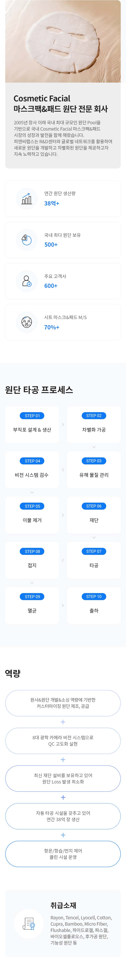
Task: Click the 38억+ annual production figure
Action: [x=52, y=203]
